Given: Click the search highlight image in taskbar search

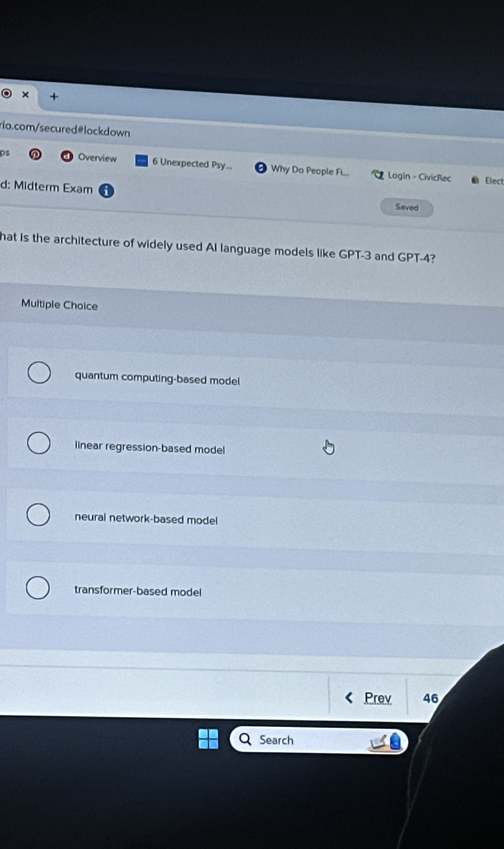Looking at the screenshot, I should (386, 742).
